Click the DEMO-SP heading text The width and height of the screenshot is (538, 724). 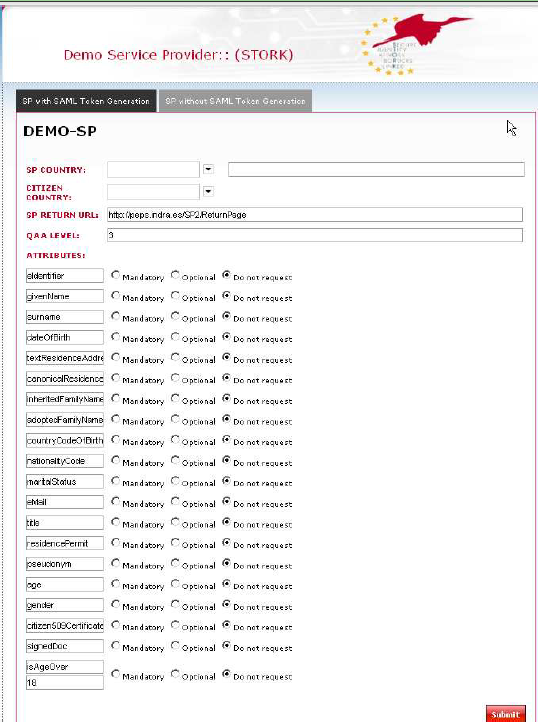click(x=60, y=131)
